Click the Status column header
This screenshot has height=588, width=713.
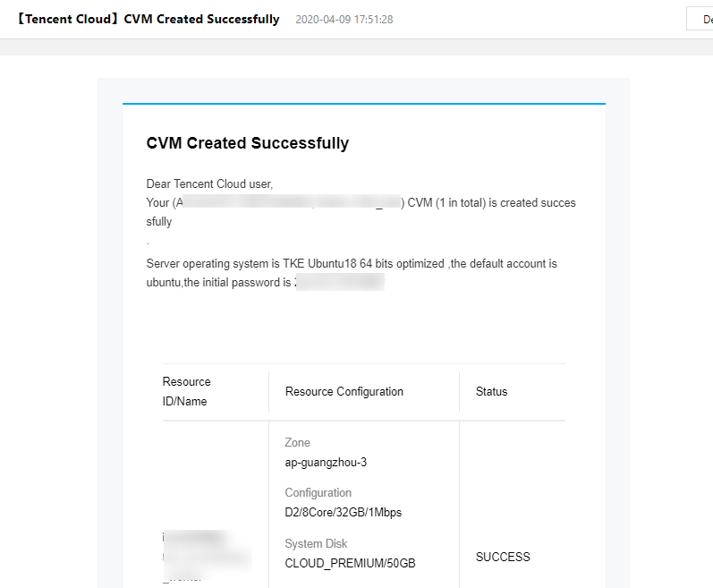(491, 391)
